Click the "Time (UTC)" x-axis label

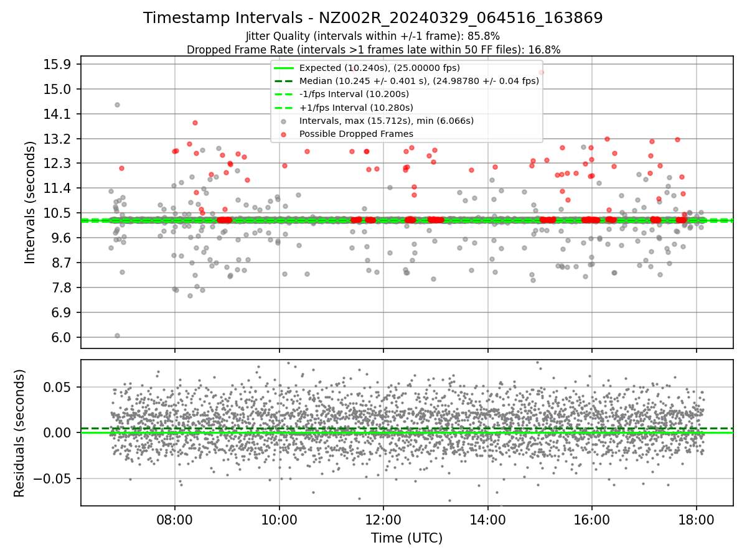pyautogui.click(x=406, y=538)
